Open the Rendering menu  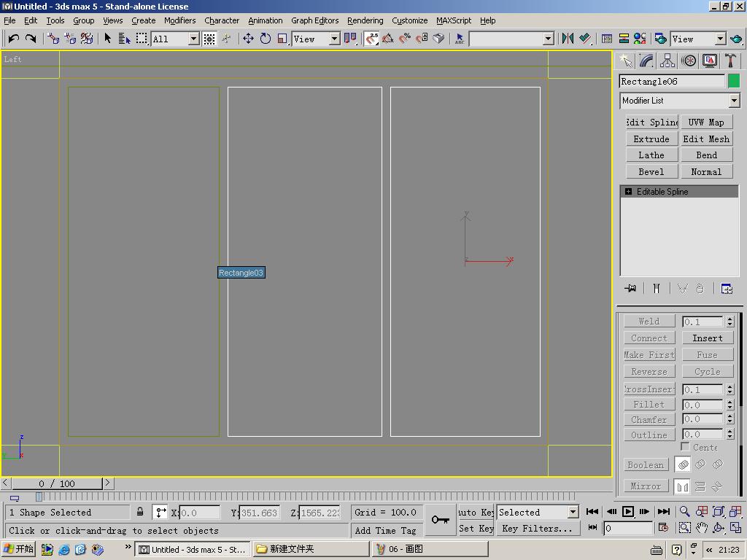tap(365, 20)
